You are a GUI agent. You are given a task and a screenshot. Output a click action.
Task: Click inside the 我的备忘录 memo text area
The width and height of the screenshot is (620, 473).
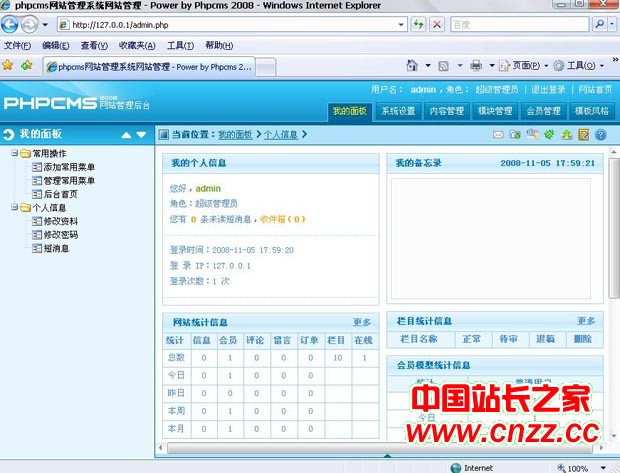491,238
